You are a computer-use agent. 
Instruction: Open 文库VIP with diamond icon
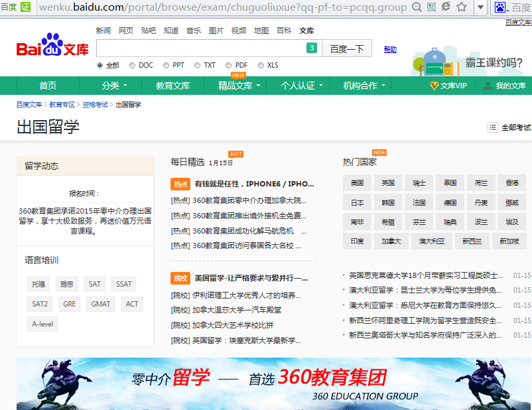(x=448, y=86)
